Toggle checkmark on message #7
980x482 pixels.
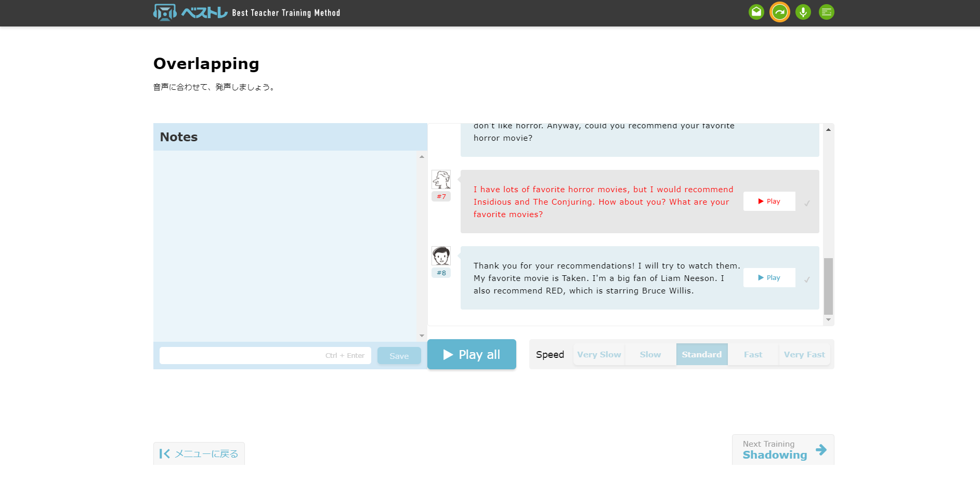click(807, 203)
